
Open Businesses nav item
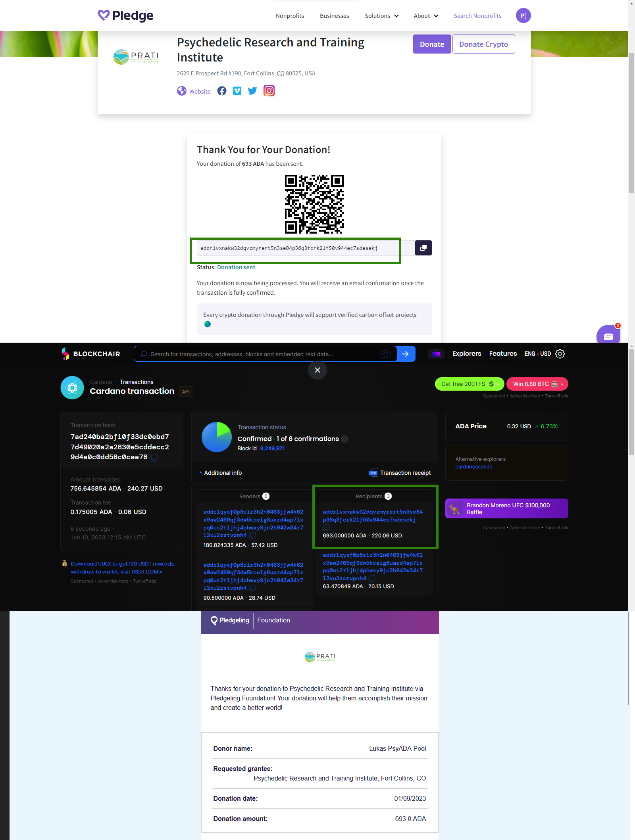tap(335, 16)
